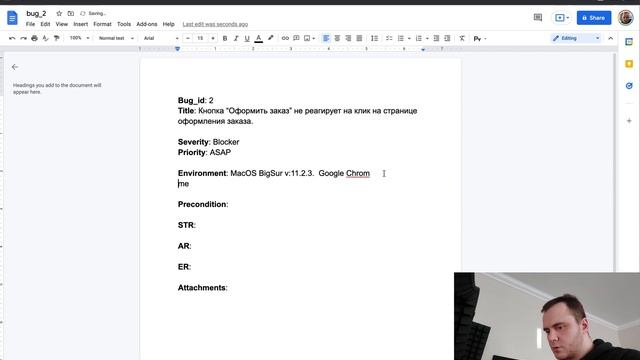Increase font size with plus button
The image size is (640, 360).
213,38
